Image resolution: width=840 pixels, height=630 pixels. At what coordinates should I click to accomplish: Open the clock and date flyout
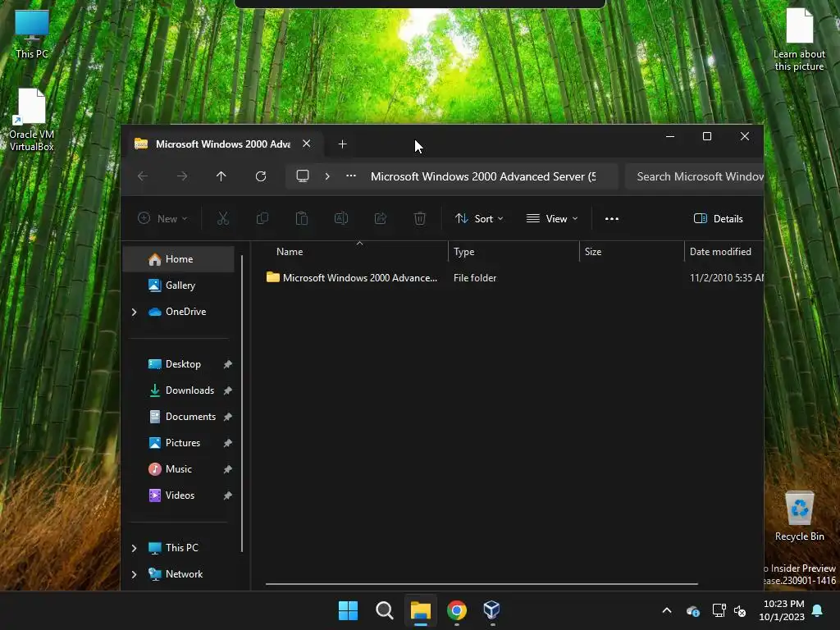782,610
